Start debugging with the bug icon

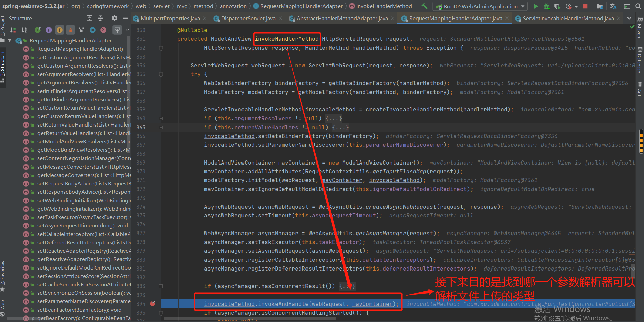pos(546,6)
